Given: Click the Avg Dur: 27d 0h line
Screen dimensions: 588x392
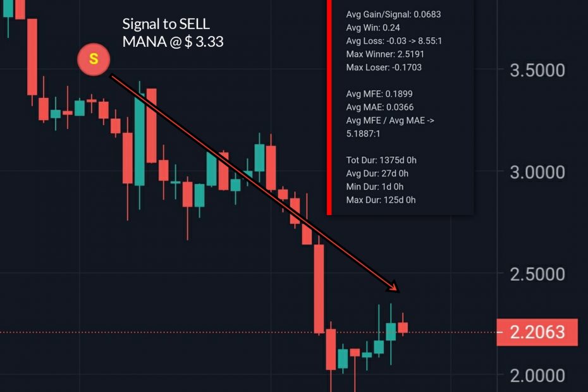Looking at the screenshot, I should tap(377, 173).
